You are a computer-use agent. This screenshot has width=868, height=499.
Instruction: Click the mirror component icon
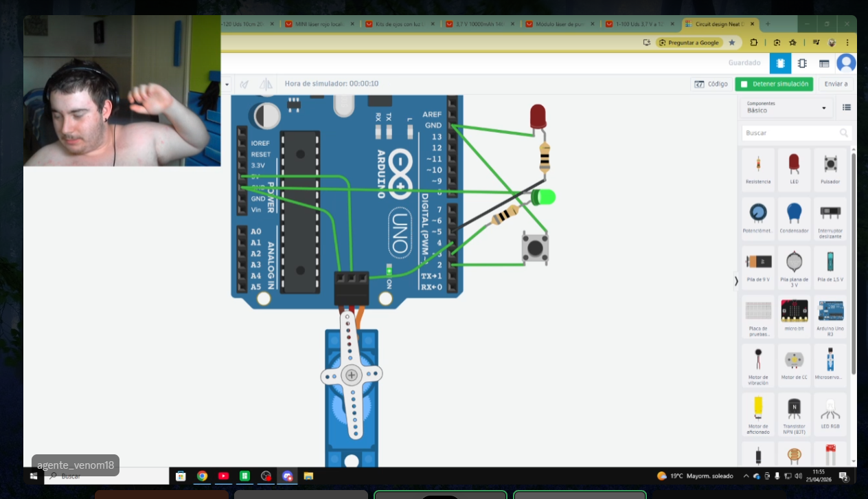pos(266,84)
